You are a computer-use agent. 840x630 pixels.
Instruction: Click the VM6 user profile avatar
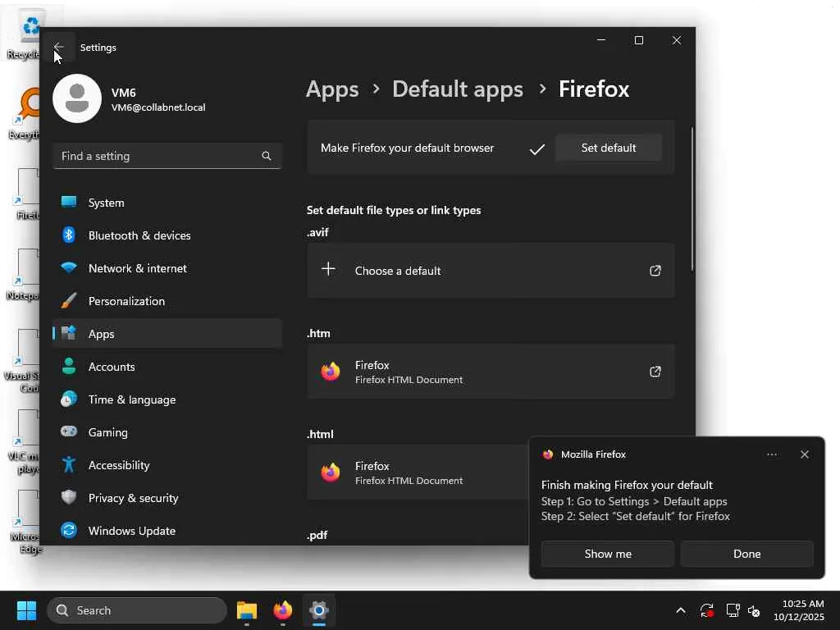click(x=77, y=98)
